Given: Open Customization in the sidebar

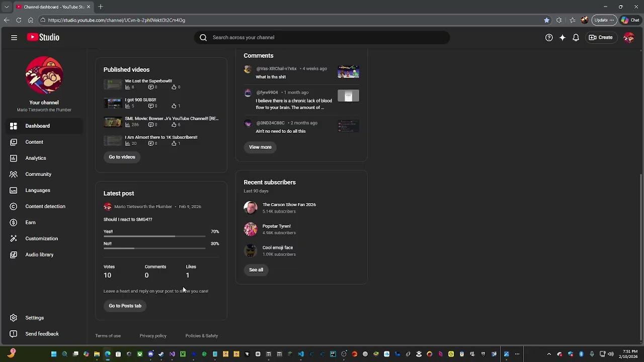Looking at the screenshot, I should coord(44,238).
